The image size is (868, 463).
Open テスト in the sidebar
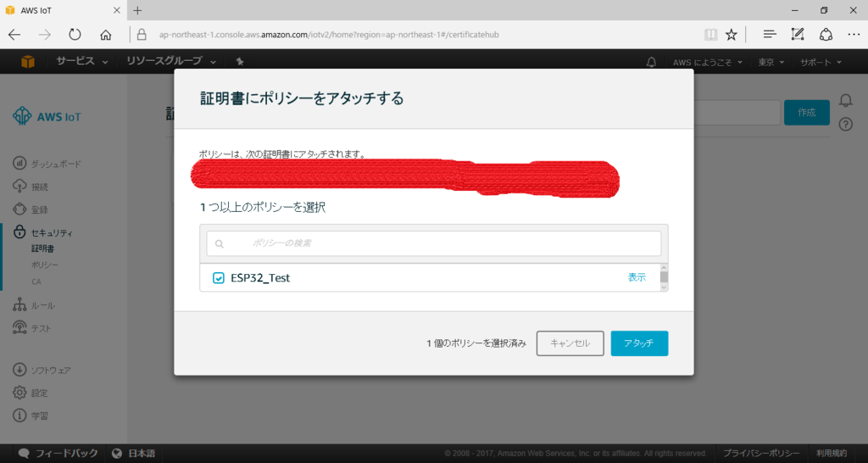pos(31,328)
